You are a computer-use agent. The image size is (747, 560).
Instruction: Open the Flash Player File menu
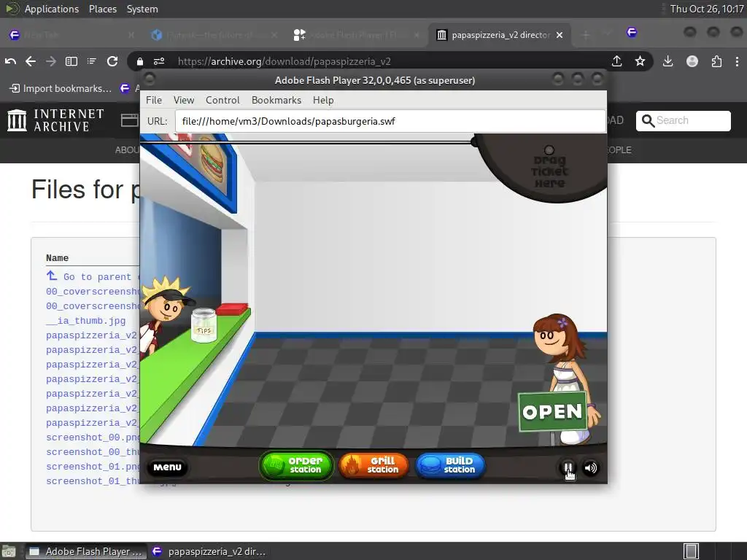click(x=154, y=100)
